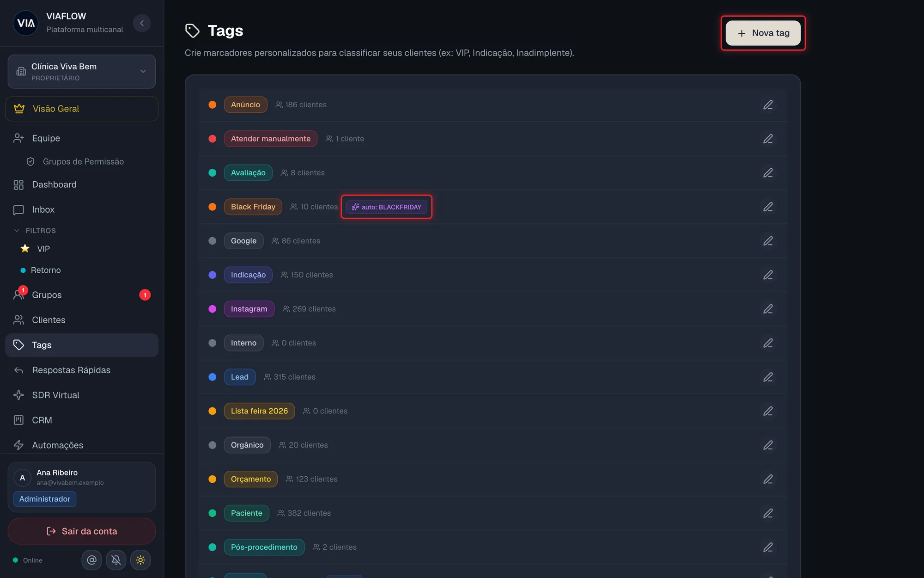This screenshot has width=924, height=578.
Task: Open Visão Geral menu item
Action: (x=82, y=109)
